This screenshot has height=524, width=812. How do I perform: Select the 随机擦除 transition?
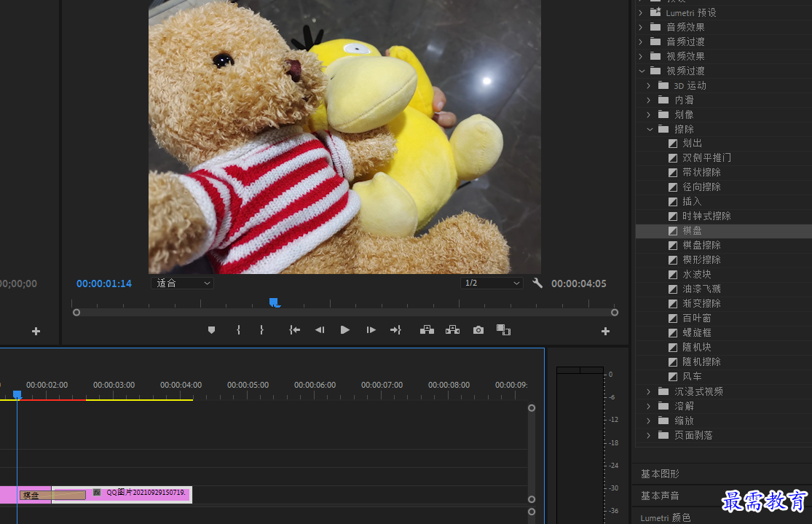[x=701, y=361]
